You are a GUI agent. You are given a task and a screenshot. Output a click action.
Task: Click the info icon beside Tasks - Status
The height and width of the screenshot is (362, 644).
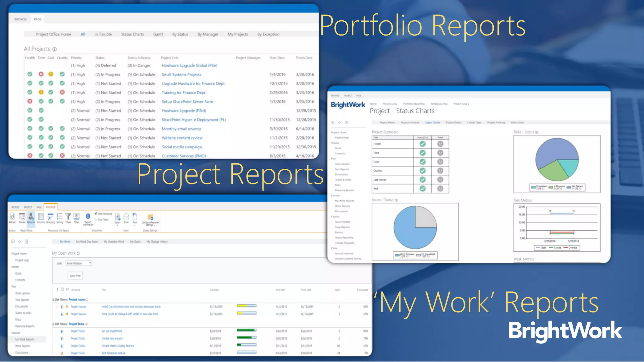(537, 132)
